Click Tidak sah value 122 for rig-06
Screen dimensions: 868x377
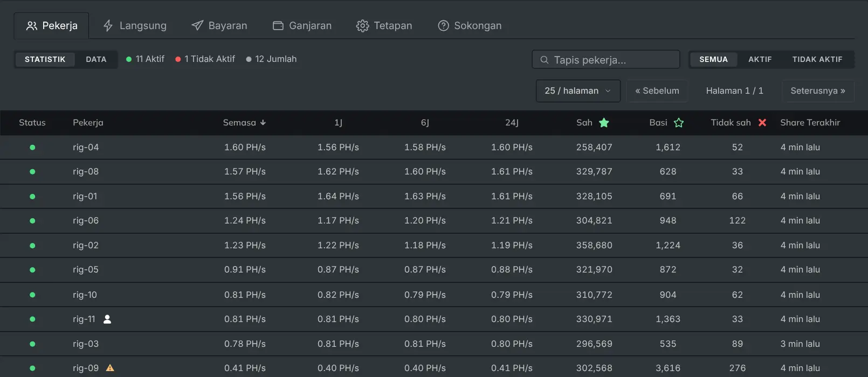[x=738, y=221]
